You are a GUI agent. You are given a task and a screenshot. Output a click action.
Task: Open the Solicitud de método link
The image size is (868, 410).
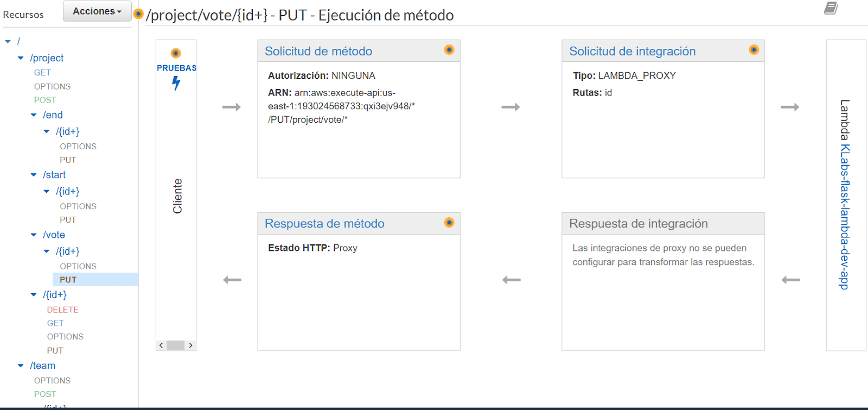(x=318, y=51)
